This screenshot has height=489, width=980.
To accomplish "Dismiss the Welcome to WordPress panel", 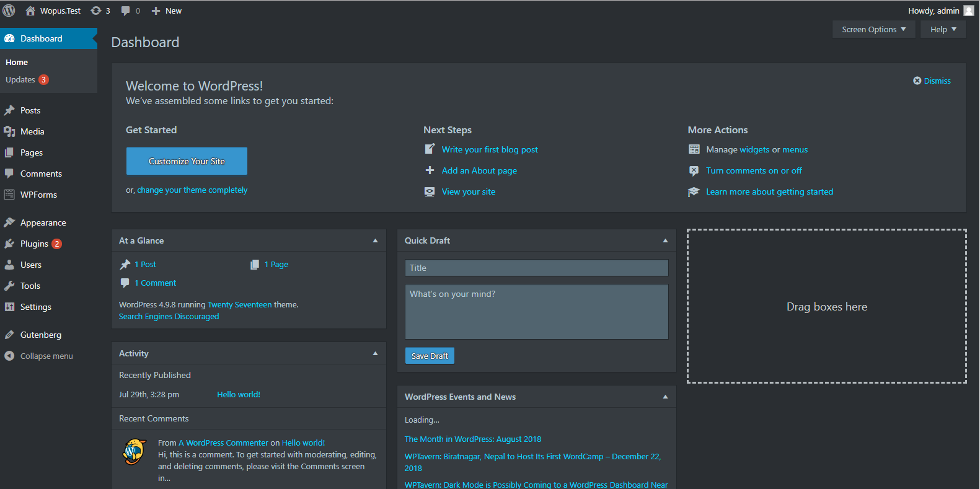I will [x=932, y=81].
